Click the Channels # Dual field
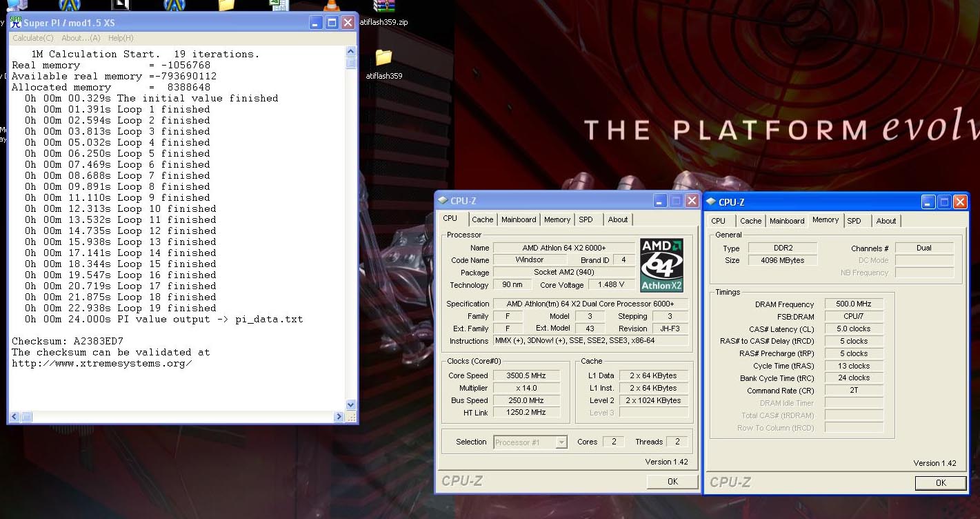Viewport: 980px width, 519px height. click(924, 248)
